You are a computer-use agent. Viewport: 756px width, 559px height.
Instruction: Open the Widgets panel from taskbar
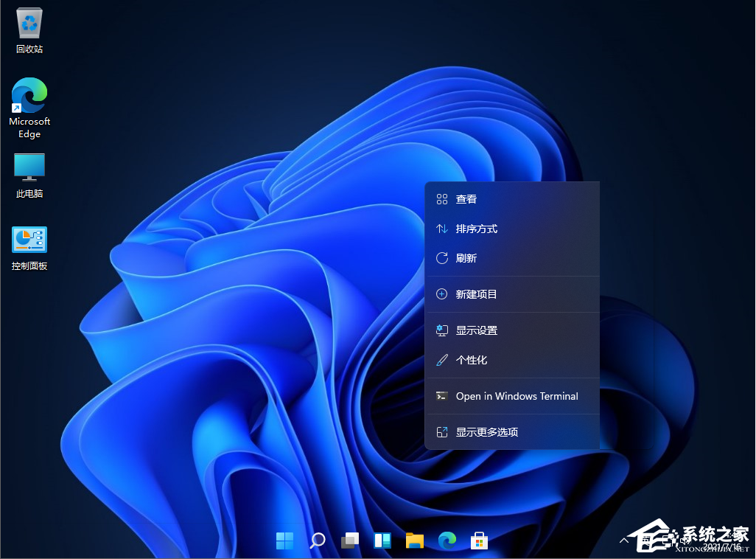pyautogui.click(x=382, y=541)
